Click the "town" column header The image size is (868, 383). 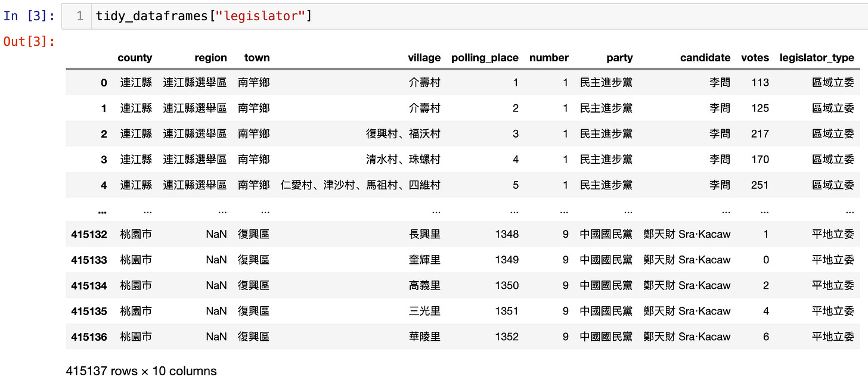point(257,58)
